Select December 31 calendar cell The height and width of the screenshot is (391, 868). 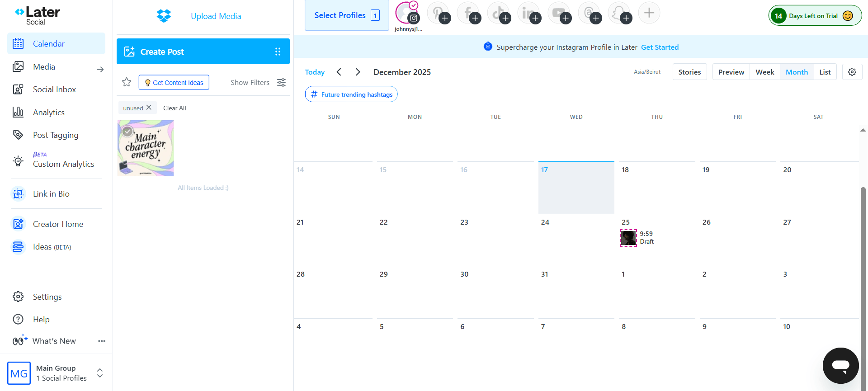576,292
